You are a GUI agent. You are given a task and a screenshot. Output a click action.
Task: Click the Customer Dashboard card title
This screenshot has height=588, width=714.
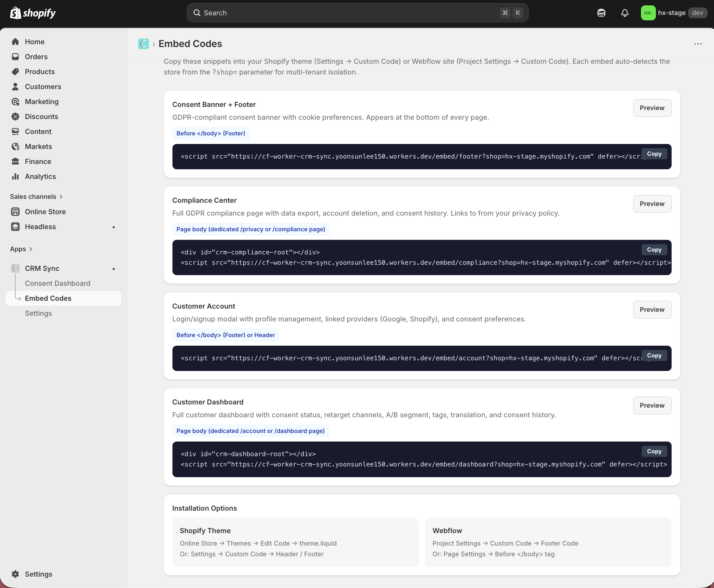pyautogui.click(x=208, y=402)
